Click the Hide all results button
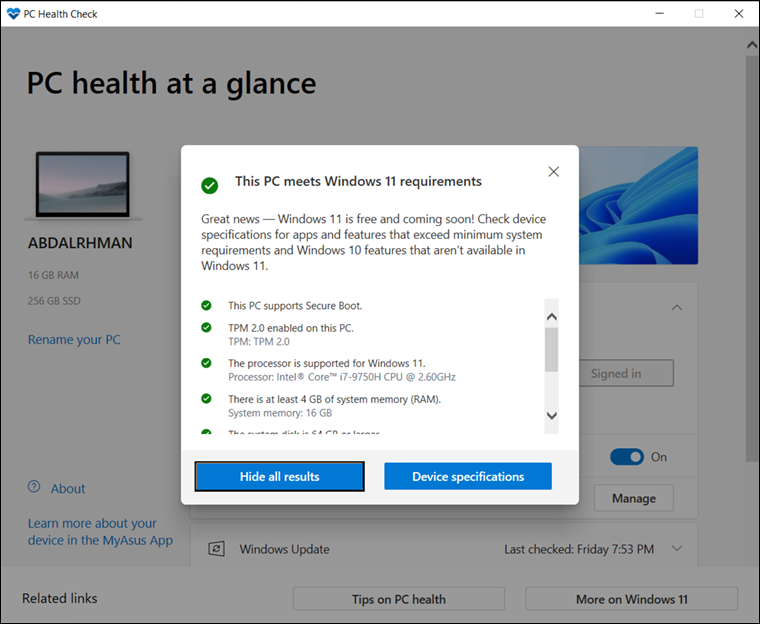The height and width of the screenshot is (624, 760). (280, 477)
